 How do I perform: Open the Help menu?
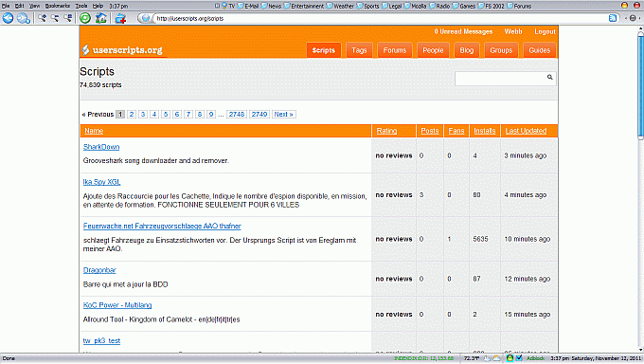tap(98, 6)
